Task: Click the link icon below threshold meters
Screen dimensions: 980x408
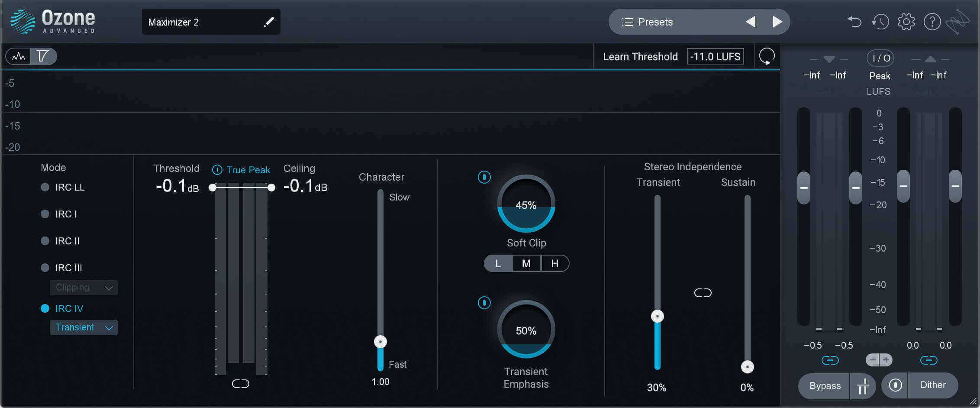Action: (241, 384)
